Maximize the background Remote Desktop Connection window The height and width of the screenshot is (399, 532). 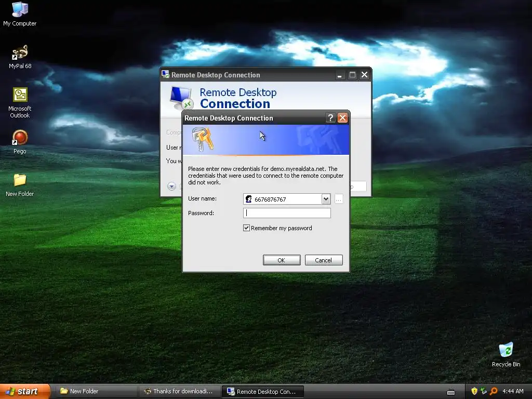coord(352,75)
